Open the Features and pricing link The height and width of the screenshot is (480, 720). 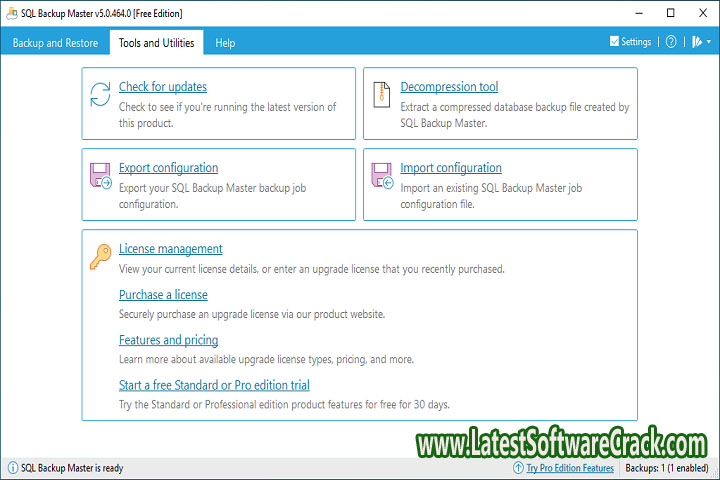pos(168,340)
